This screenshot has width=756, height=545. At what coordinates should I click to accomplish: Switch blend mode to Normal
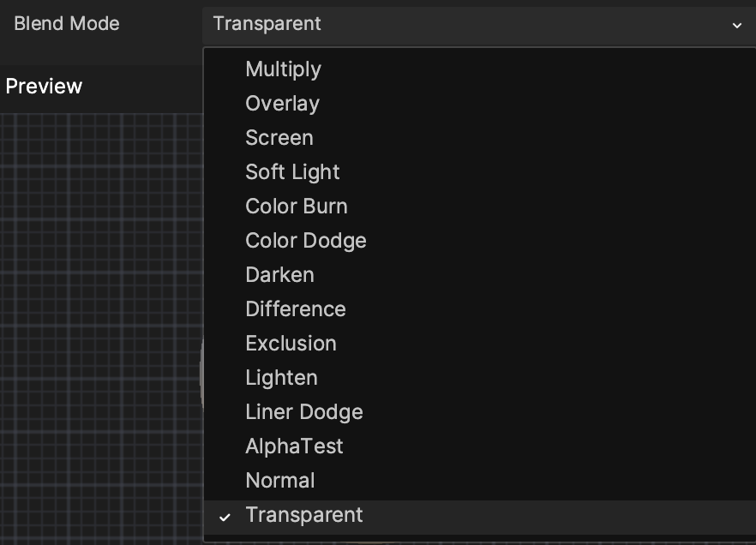[x=480, y=481]
